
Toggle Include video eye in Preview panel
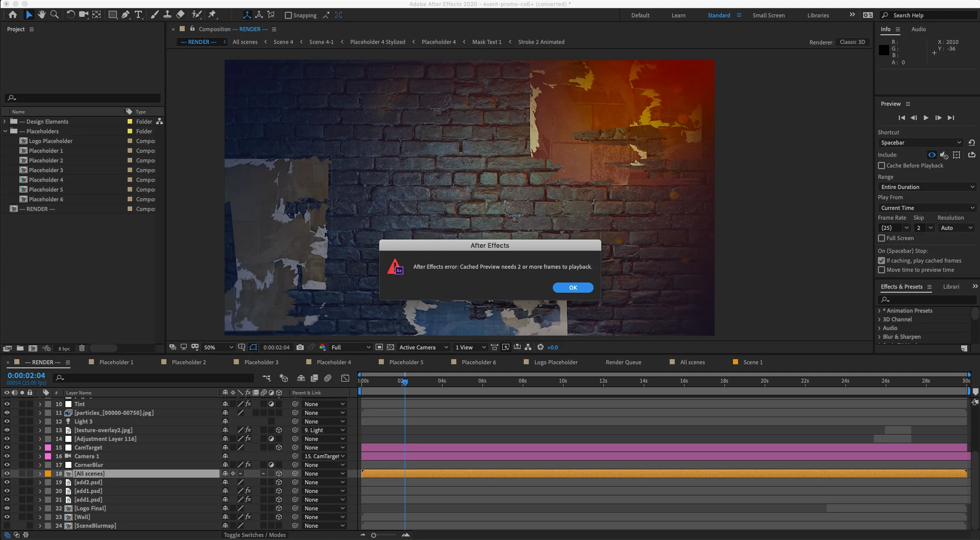pyautogui.click(x=932, y=155)
